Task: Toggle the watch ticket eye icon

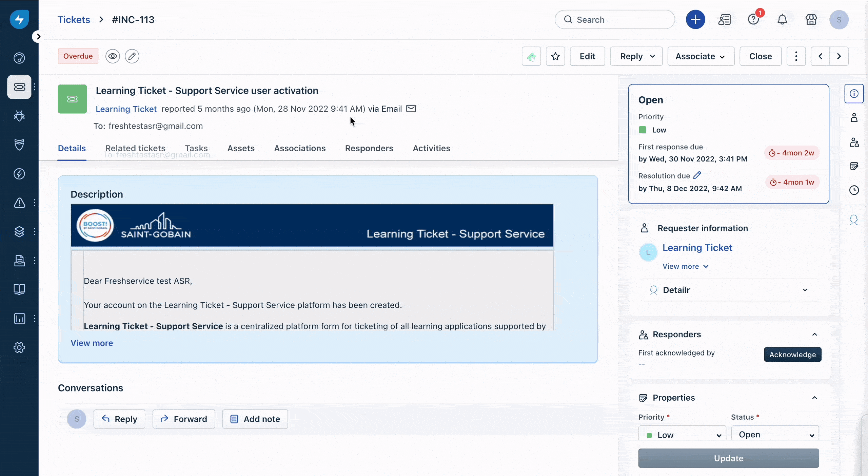Action: tap(113, 56)
